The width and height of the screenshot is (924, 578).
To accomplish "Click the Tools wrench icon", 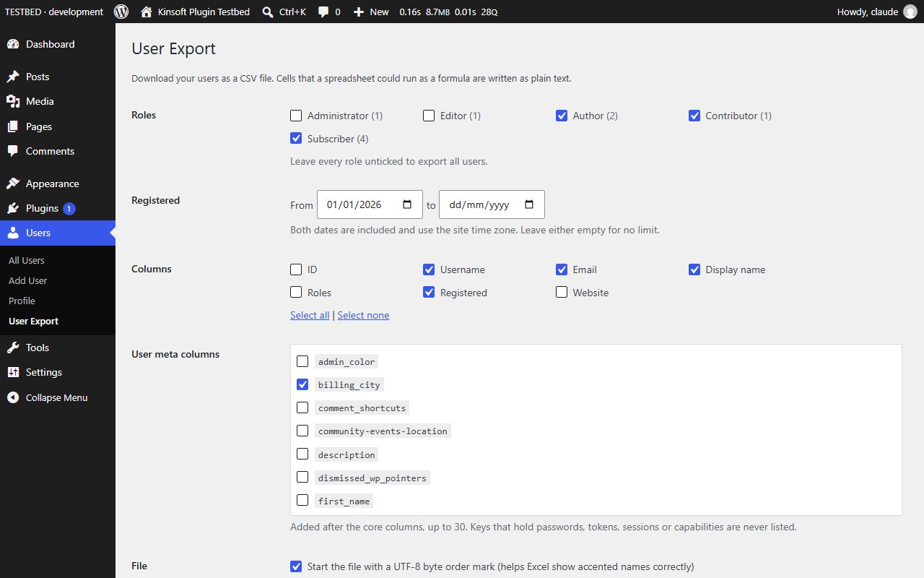I will (x=13, y=348).
